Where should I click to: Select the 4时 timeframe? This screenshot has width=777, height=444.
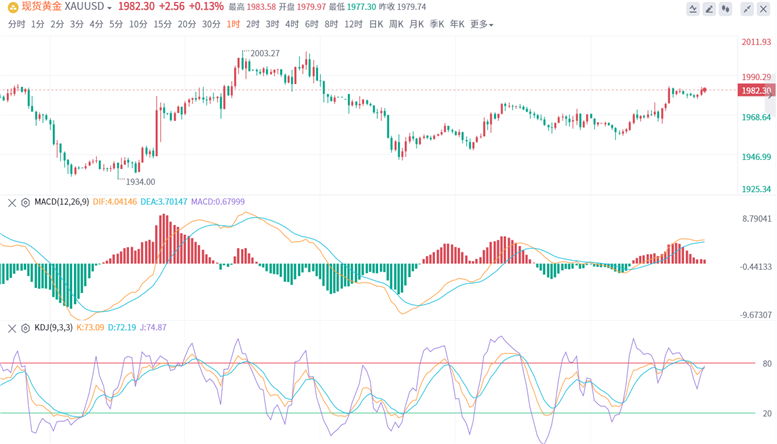[x=291, y=24]
